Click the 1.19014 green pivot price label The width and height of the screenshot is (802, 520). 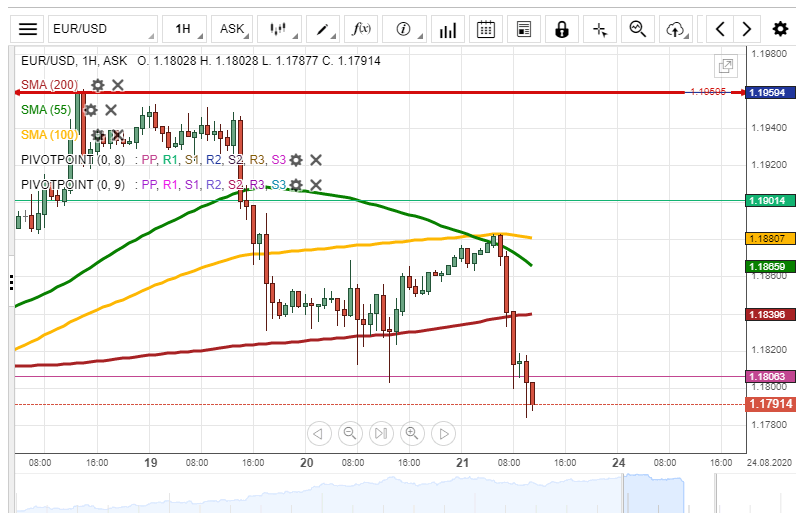[770, 200]
